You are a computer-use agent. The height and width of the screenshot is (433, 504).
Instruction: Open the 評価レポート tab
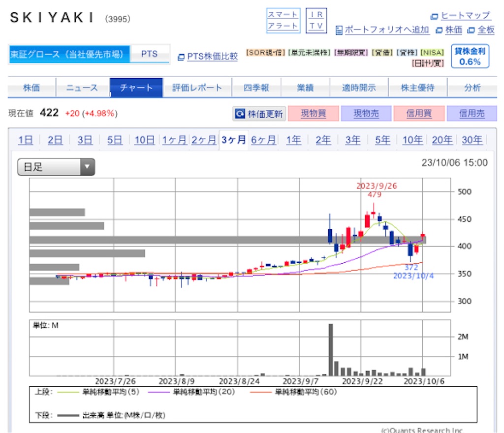197,88
